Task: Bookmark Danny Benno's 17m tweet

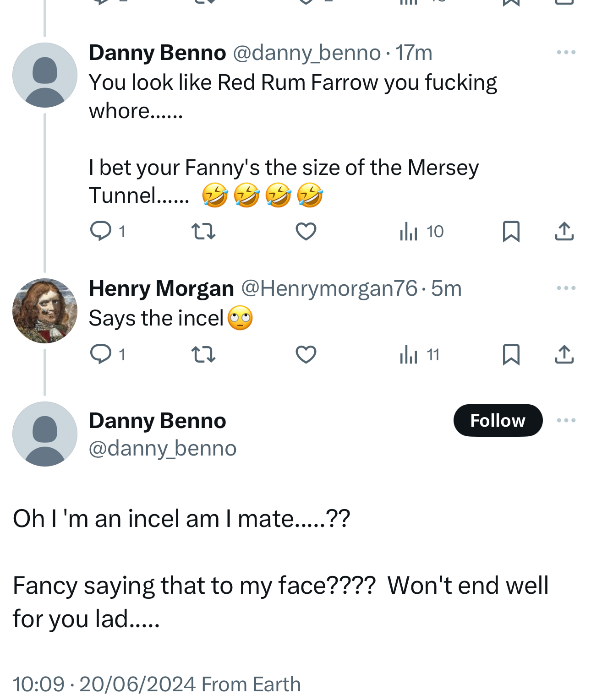Action: [x=511, y=231]
